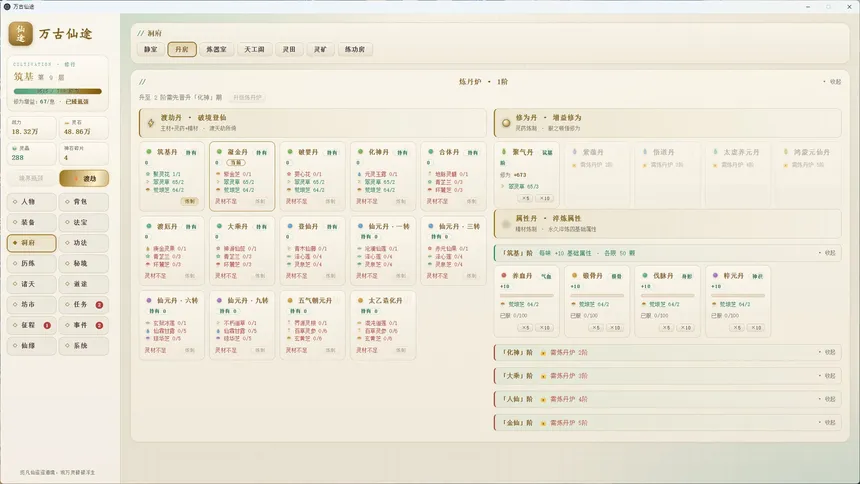Click the blue dot icon on 仙元丹·三转 card
The width and height of the screenshot is (860, 484).
click(431, 226)
